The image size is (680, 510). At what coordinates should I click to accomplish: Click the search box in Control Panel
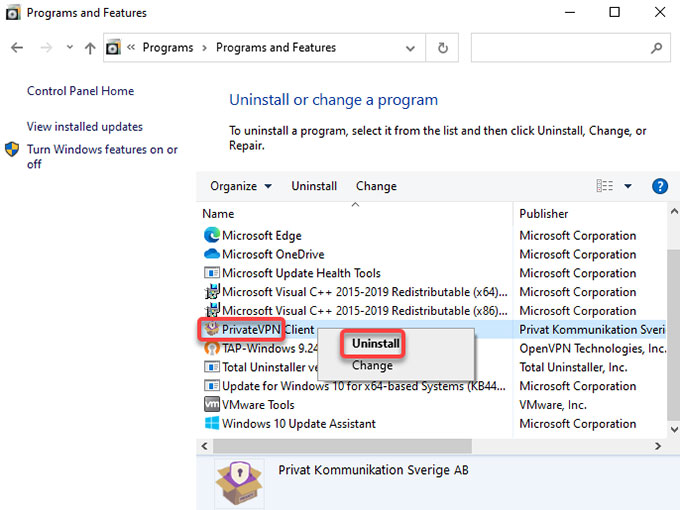[571, 48]
